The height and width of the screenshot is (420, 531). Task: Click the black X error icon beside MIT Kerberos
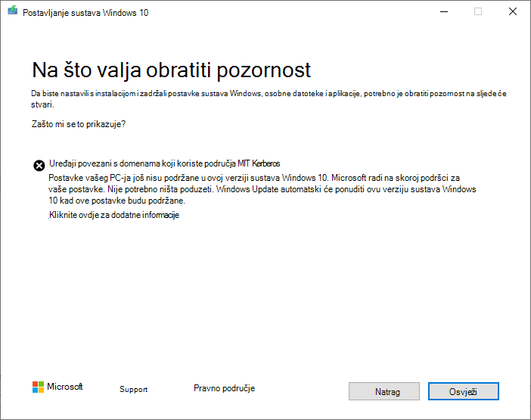point(39,166)
